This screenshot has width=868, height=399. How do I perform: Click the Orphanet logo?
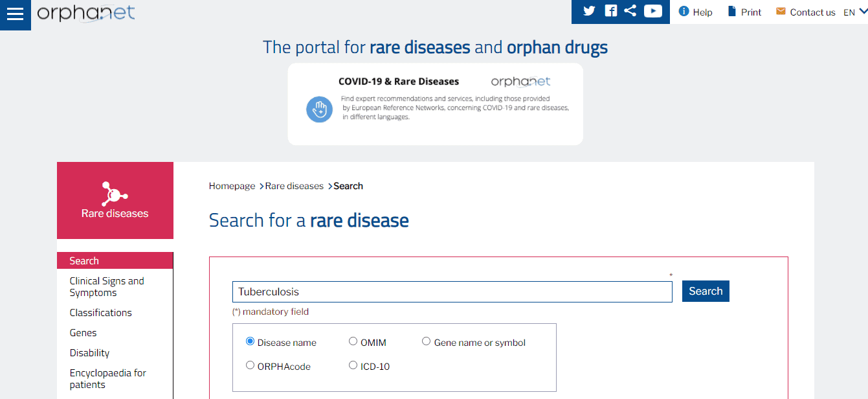pyautogui.click(x=86, y=13)
